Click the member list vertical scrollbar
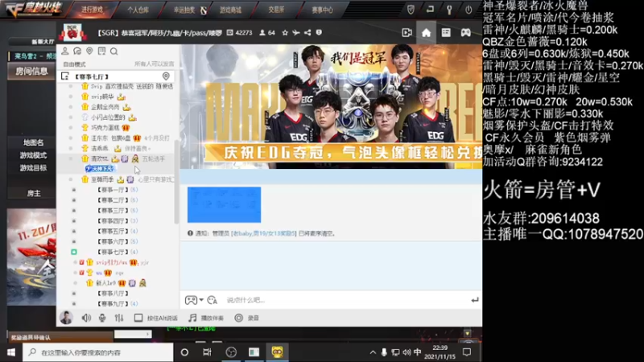 tap(176, 182)
